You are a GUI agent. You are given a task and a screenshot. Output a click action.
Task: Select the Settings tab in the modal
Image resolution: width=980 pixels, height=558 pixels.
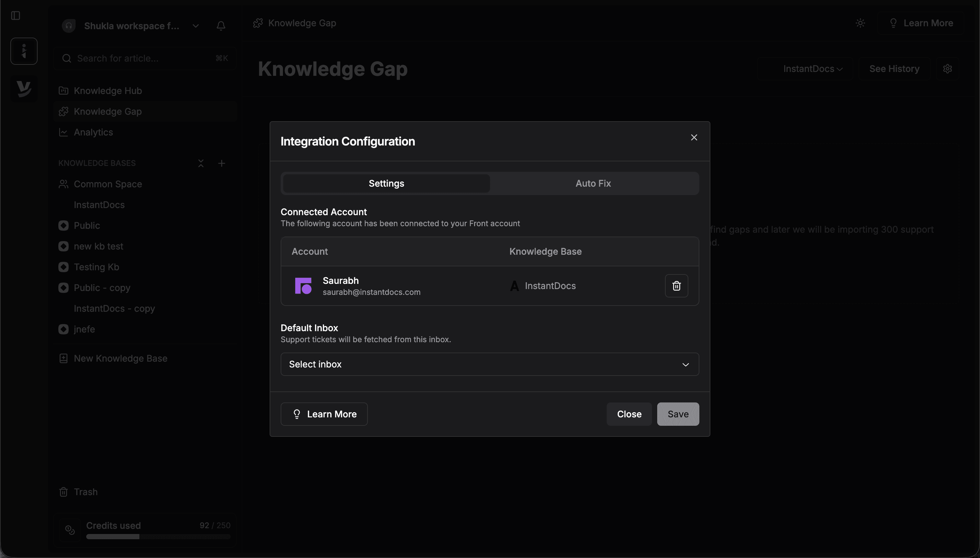point(386,183)
